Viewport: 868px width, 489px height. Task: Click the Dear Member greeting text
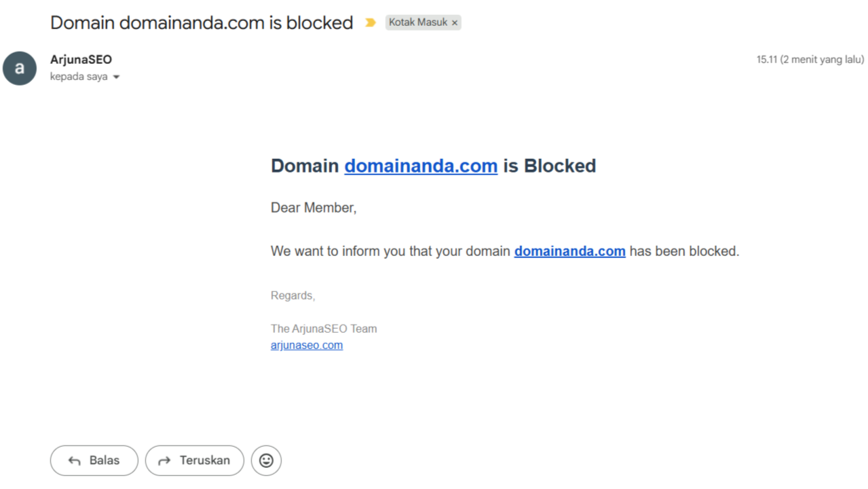314,208
